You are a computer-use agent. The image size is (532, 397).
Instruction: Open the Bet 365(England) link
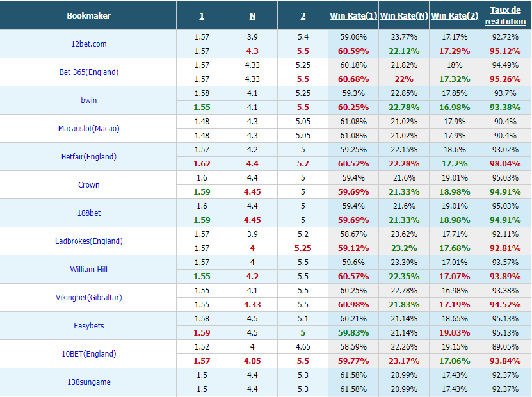point(88,72)
